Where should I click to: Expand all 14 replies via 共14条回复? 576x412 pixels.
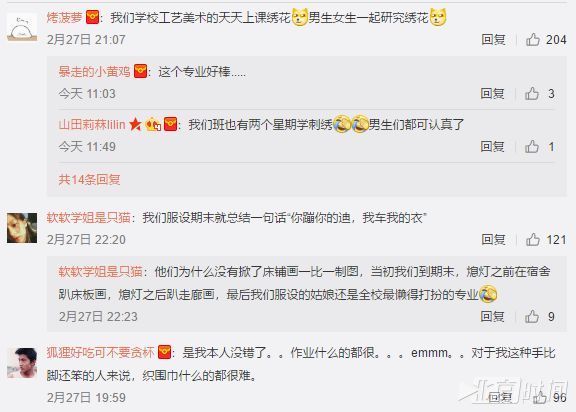[89, 180]
